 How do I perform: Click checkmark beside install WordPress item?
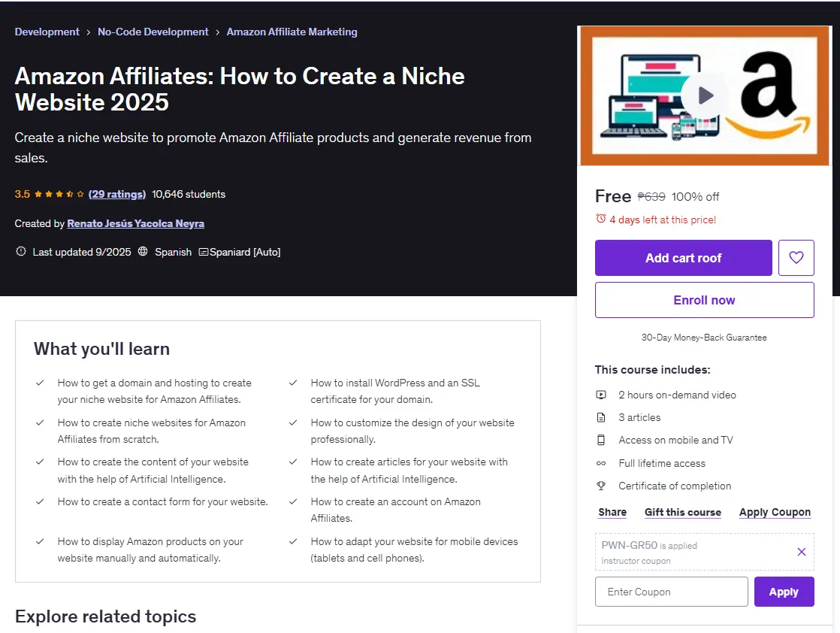293,383
